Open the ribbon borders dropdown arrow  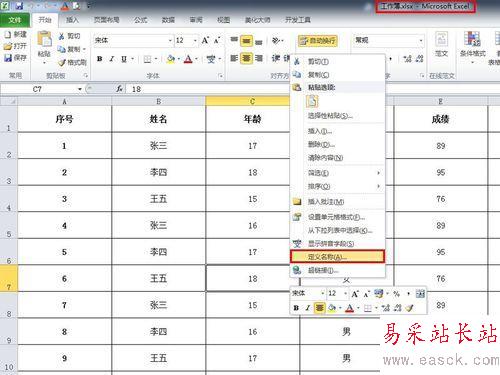click(156, 59)
